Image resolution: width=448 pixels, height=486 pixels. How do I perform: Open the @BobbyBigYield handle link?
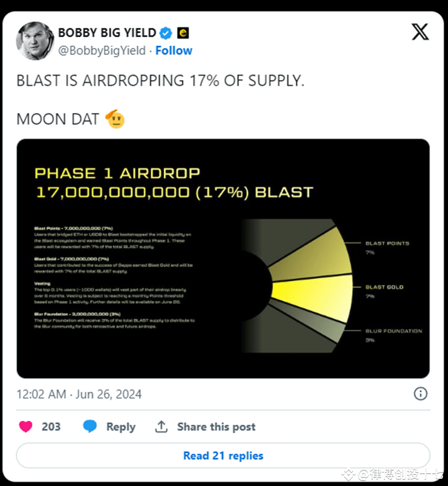(x=102, y=51)
